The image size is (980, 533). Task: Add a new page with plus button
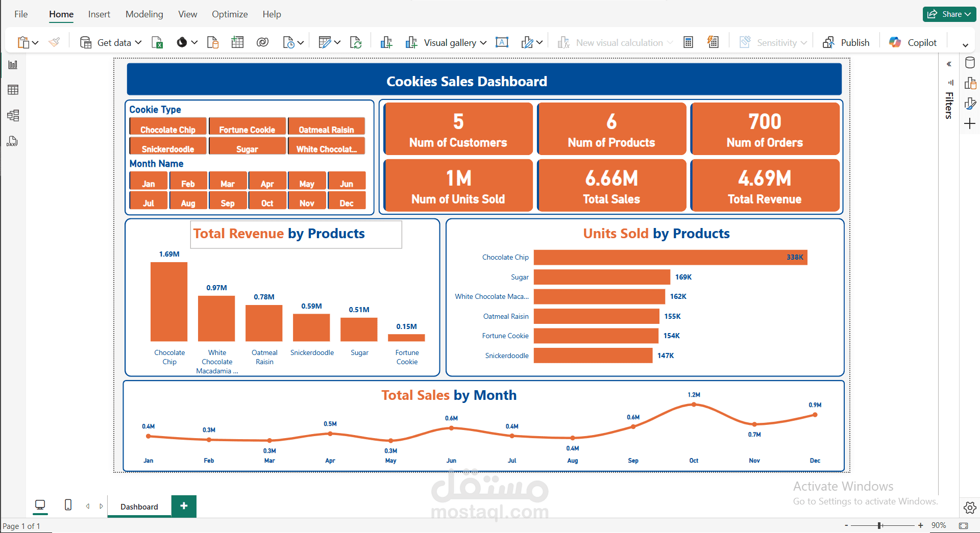click(x=184, y=506)
